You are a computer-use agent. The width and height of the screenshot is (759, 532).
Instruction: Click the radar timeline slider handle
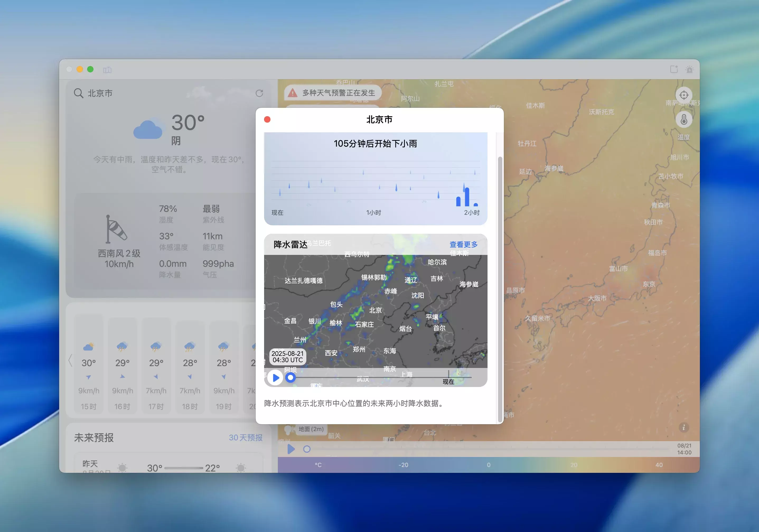(x=290, y=377)
